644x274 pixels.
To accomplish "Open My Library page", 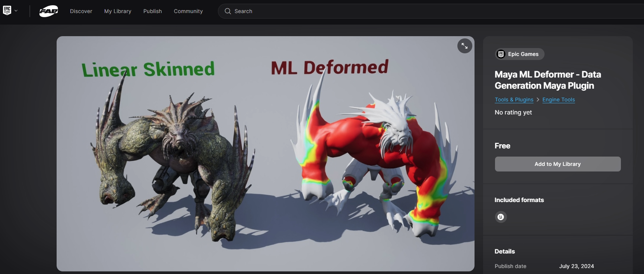I will [118, 11].
